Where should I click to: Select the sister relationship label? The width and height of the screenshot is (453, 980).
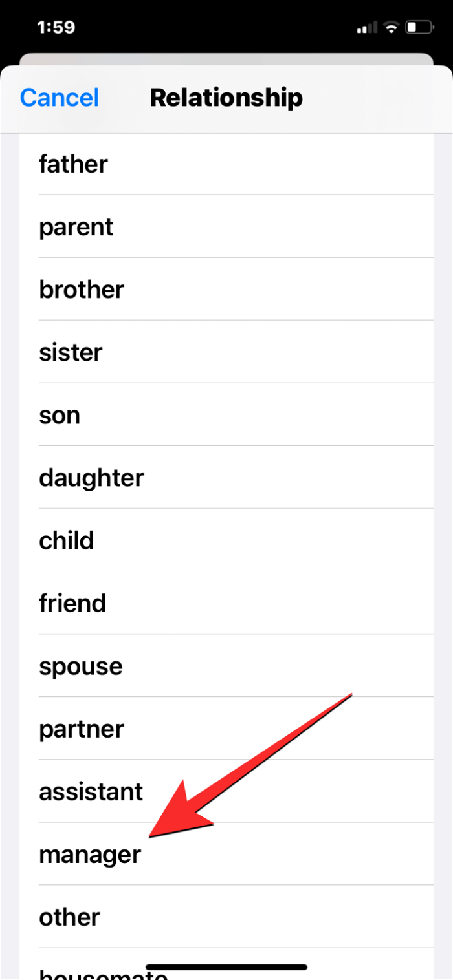click(71, 352)
